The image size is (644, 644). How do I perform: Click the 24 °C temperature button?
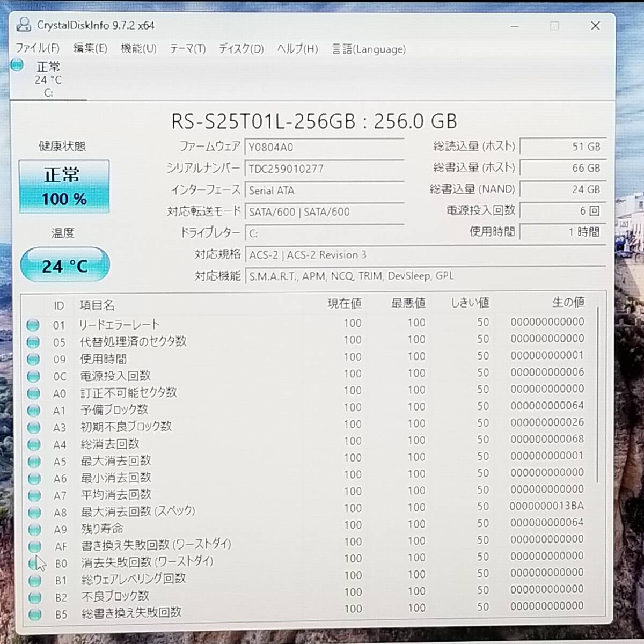click(x=64, y=265)
